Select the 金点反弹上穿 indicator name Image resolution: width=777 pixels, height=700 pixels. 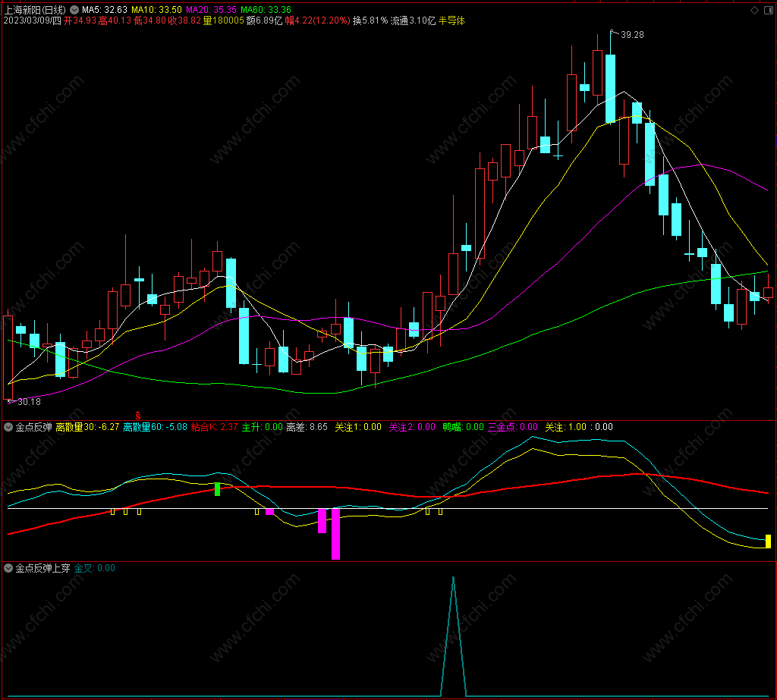43,568
